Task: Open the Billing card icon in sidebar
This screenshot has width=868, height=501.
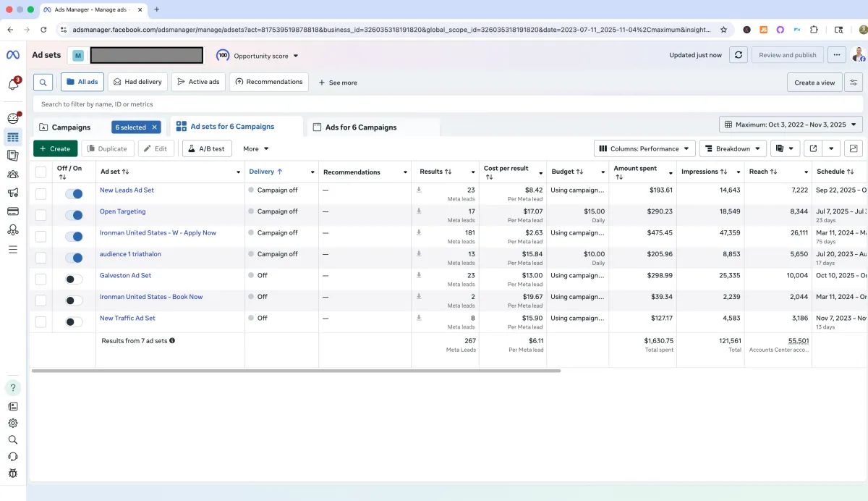Action: (x=13, y=211)
